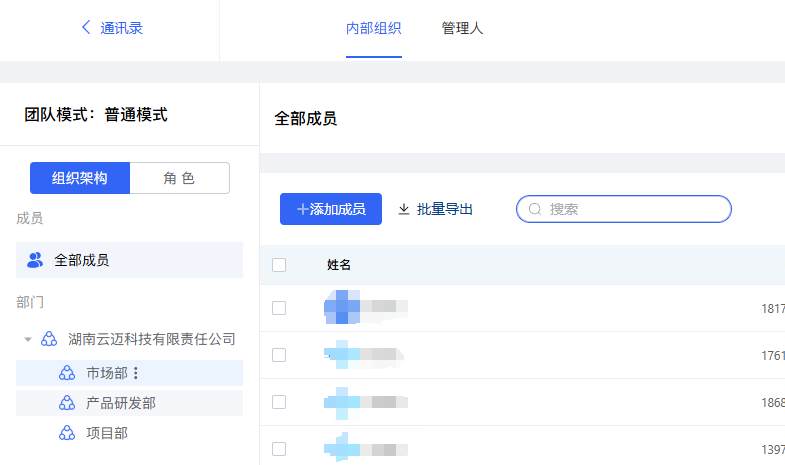Click the 全部成员 people icon

click(35, 260)
